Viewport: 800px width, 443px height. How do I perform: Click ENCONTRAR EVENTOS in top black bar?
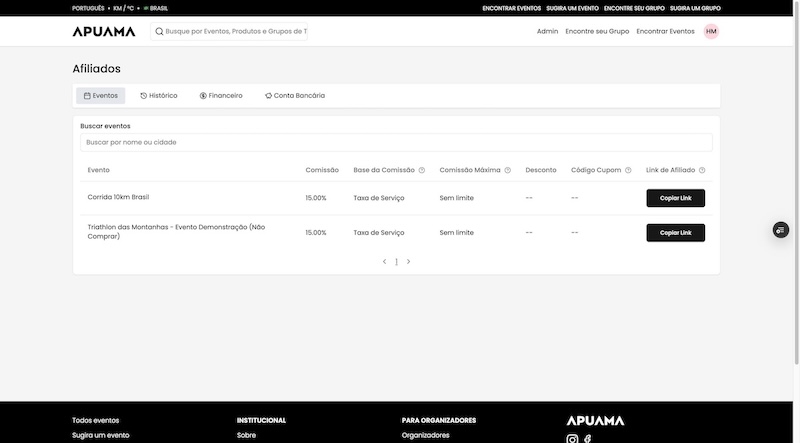click(x=511, y=8)
